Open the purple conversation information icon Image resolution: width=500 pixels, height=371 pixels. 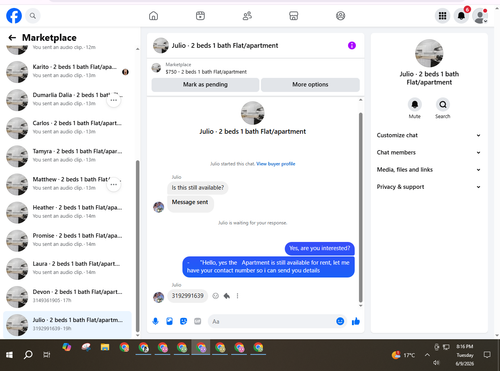coord(352,45)
